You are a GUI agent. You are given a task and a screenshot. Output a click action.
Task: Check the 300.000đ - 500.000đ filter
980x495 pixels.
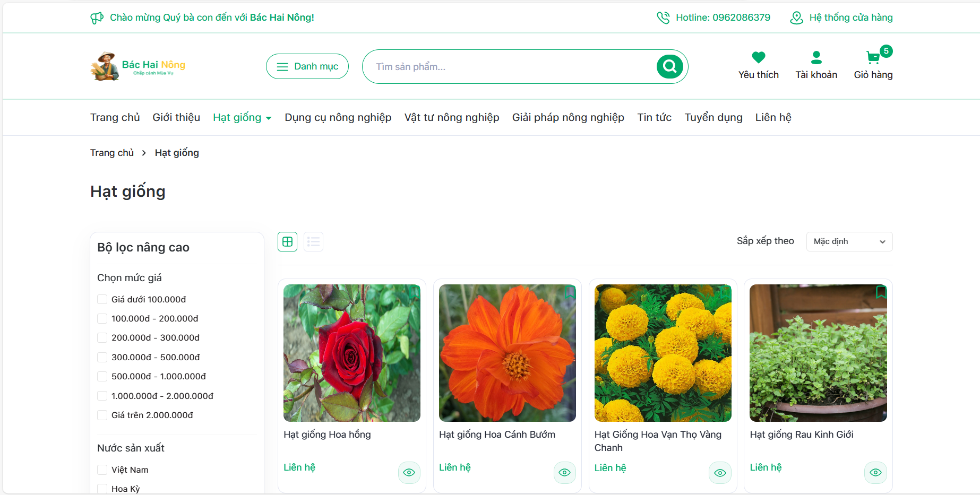(x=102, y=357)
